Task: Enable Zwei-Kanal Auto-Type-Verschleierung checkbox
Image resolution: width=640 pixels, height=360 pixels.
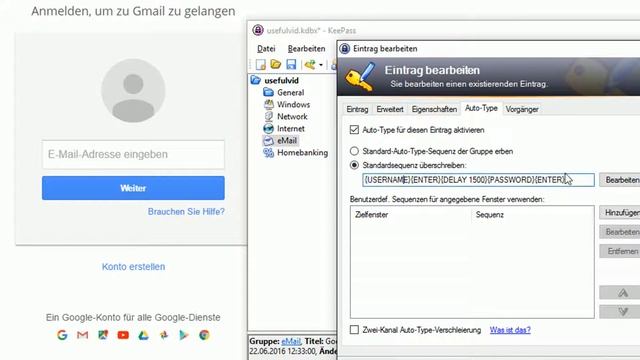Action: tap(354, 330)
